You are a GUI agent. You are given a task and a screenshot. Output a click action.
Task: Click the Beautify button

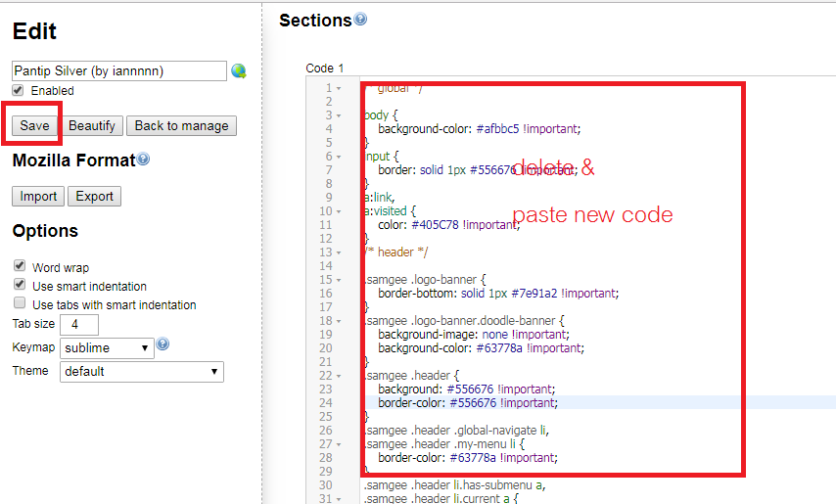[92, 125]
